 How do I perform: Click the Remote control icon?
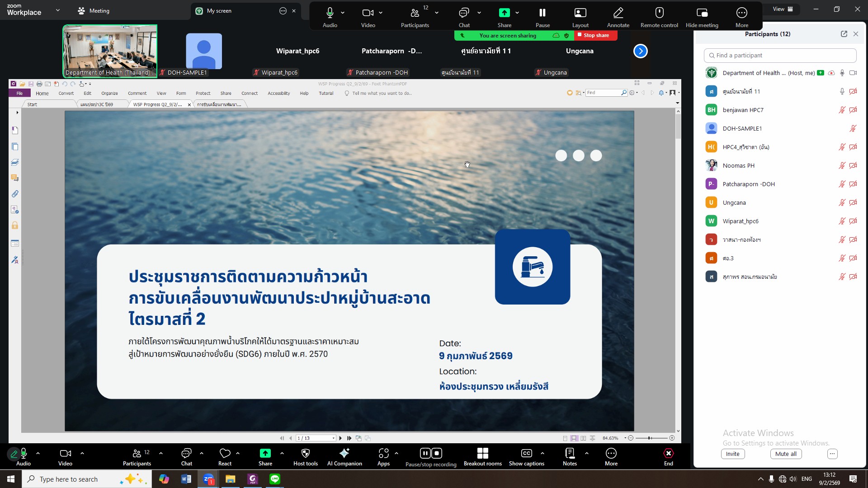(x=659, y=13)
